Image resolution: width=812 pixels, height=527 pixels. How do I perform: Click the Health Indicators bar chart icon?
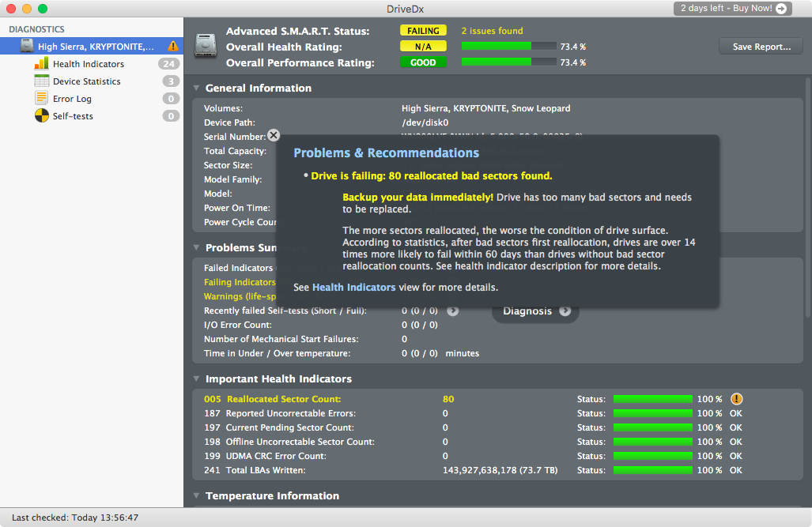[41, 64]
